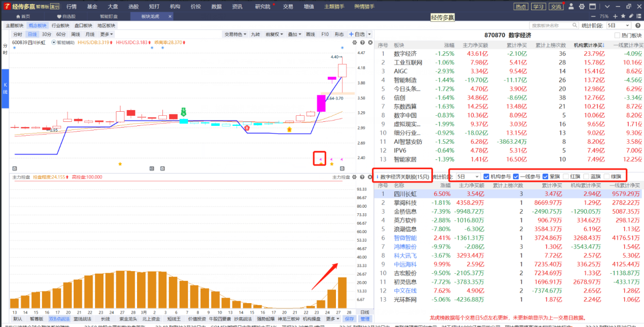This screenshot has width=644, height=327.
Task: Click the 主力控盘 indicator settings gear
Action: (354, 177)
